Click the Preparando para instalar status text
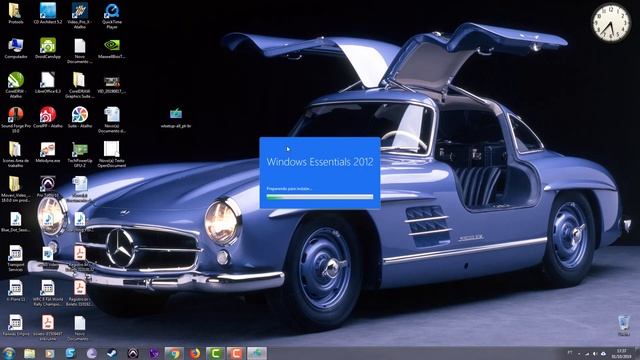 tap(289, 189)
